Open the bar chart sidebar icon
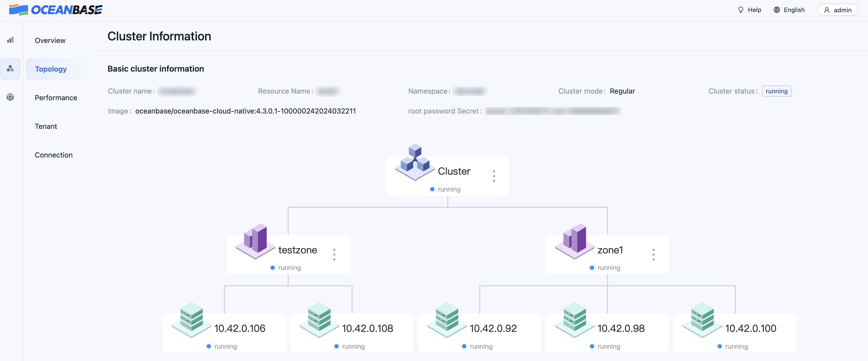The width and height of the screenshot is (868, 361). (x=10, y=40)
